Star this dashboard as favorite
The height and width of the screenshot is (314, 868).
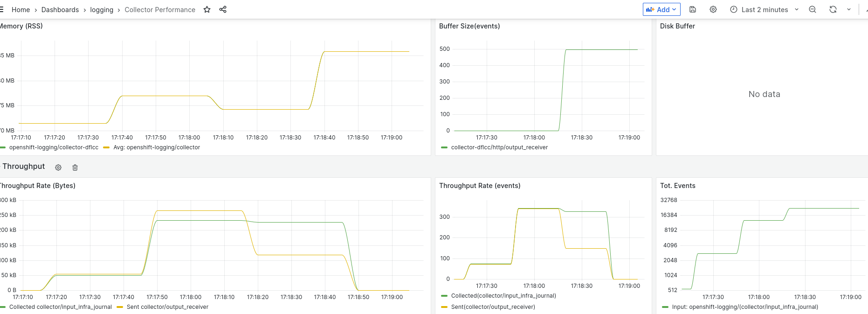pos(207,9)
